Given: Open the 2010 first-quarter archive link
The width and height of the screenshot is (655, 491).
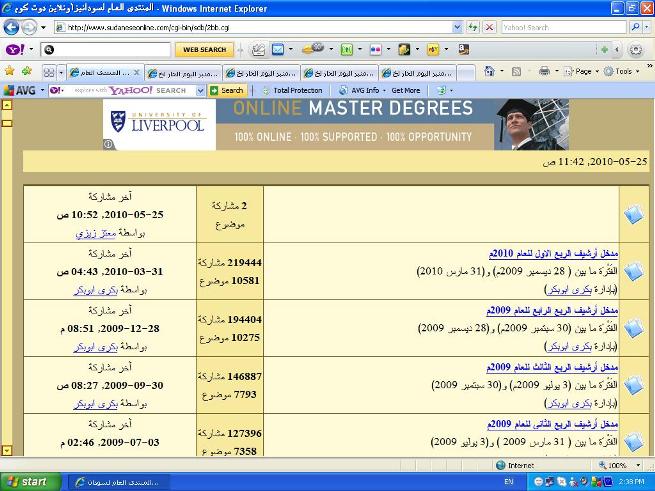Looking at the screenshot, I should point(553,254).
